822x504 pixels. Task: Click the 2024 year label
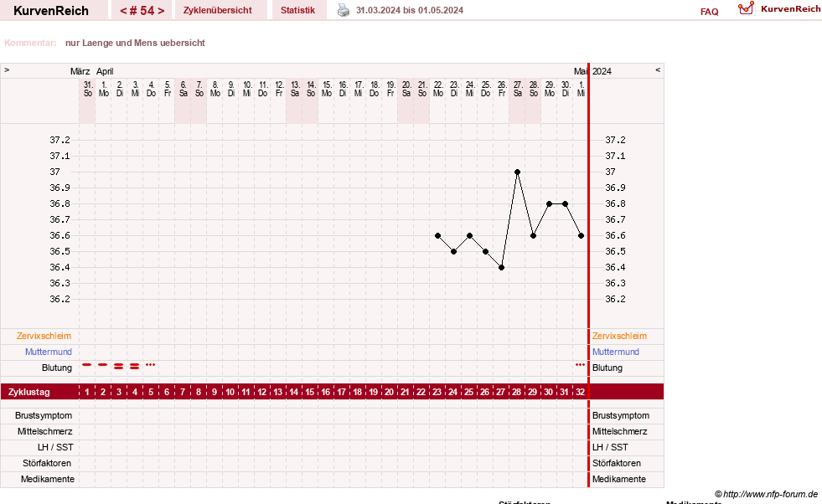click(602, 71)
